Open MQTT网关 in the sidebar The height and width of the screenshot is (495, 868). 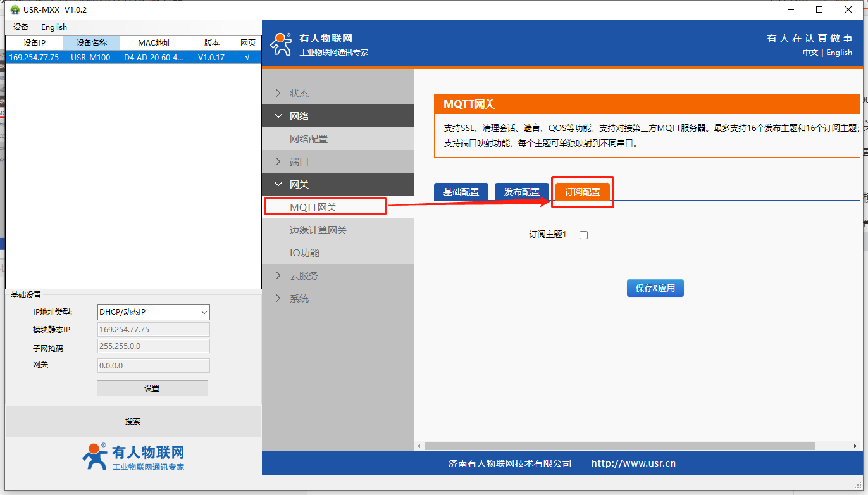tap(338, 207)
